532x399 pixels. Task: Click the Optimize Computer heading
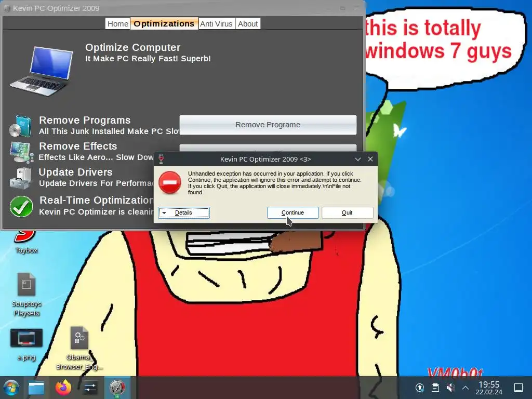(132, 47)
